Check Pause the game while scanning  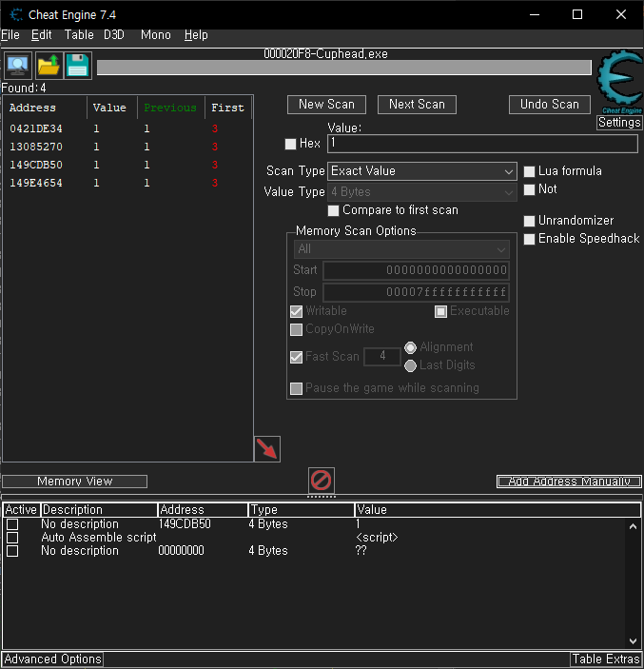click(x=296, y=388)
